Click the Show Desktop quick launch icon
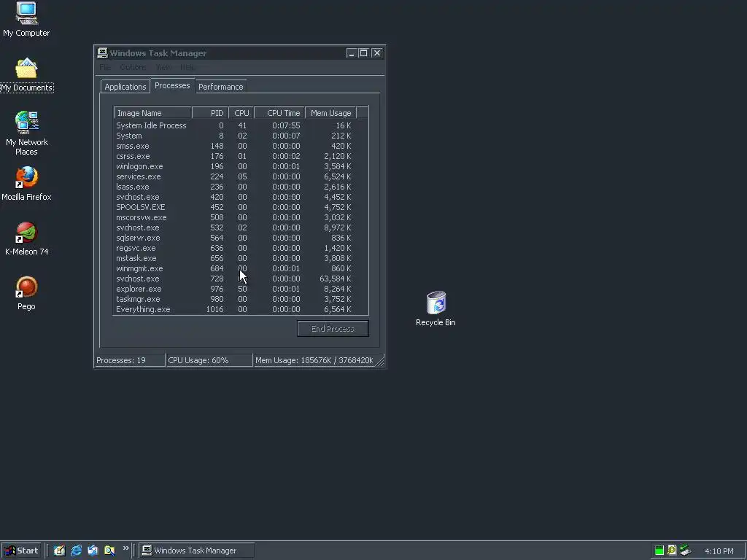This screenshot has height=560, width=747. (59, 551)
